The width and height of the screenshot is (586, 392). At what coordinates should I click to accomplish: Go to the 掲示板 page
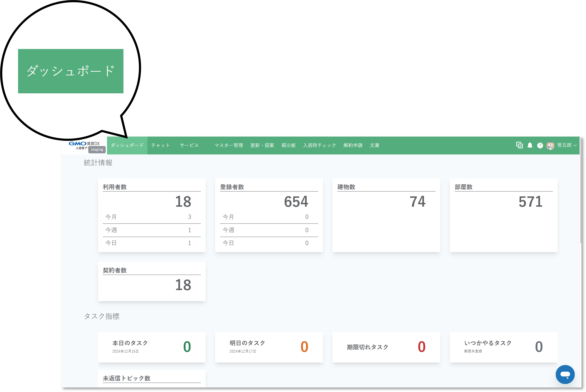[288, 145]
